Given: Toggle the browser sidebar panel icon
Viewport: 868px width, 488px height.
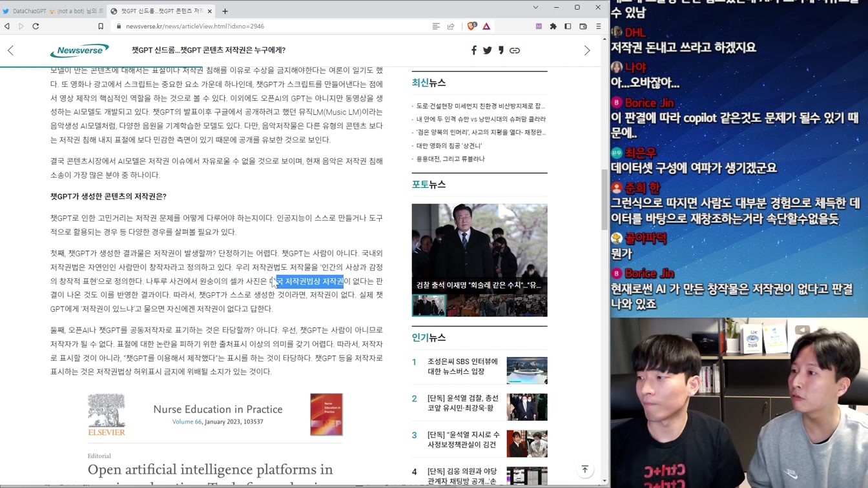Looking at the screenshot, I should tap(568, 26).
